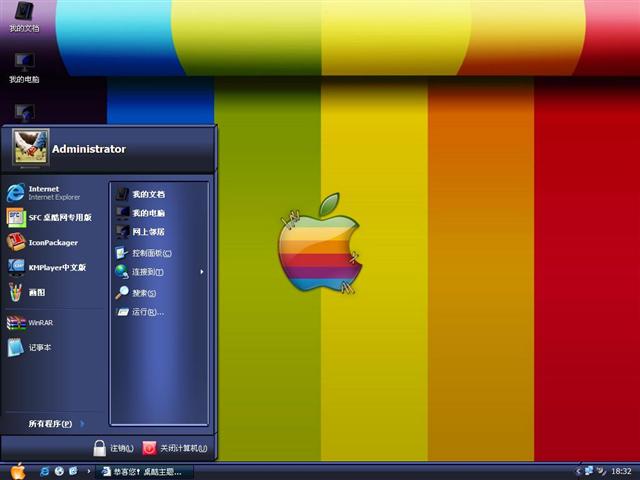The image size is (640, 480).
Task: Launch 画图 paint program
Action: click(x=26, y=292)
